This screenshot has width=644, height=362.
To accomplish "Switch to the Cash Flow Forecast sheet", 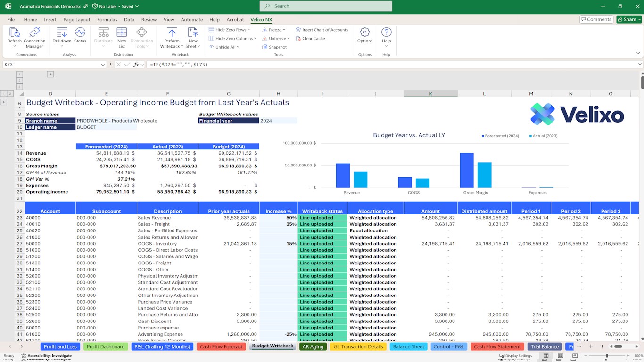I will (x=221, y=346).
